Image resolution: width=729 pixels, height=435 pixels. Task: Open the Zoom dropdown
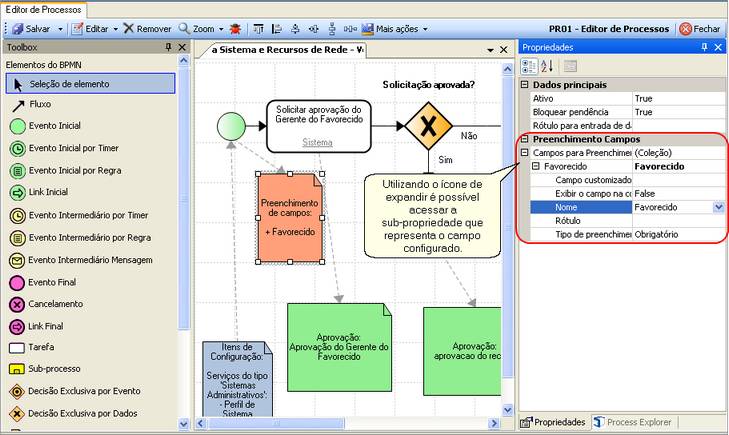pyautogui.click(x=221, y=29)
